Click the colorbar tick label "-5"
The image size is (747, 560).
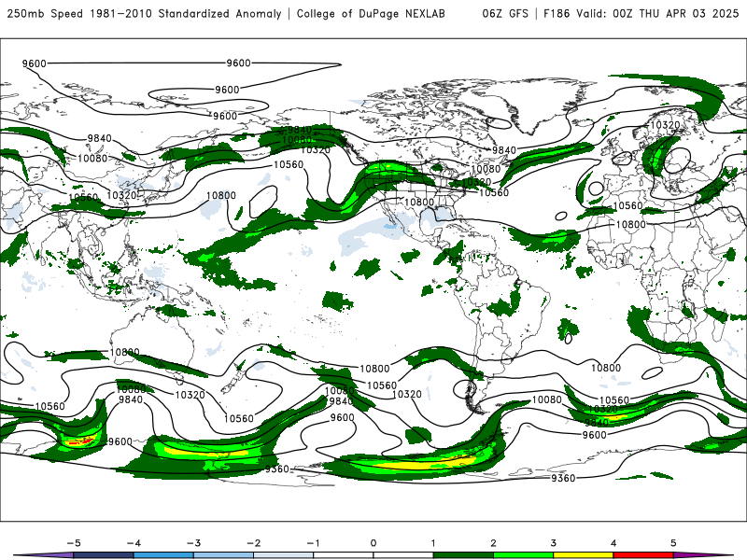coord(74,543)
